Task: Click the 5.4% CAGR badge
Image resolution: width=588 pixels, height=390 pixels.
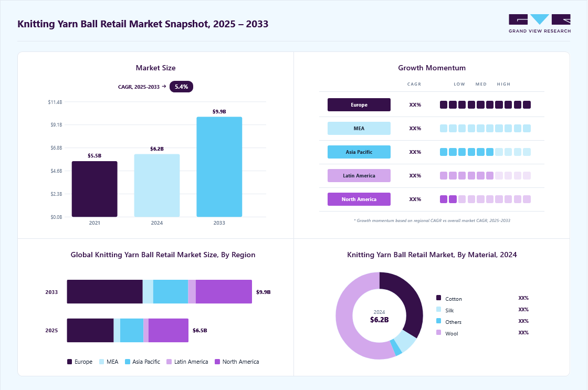Action: point(181,87)
